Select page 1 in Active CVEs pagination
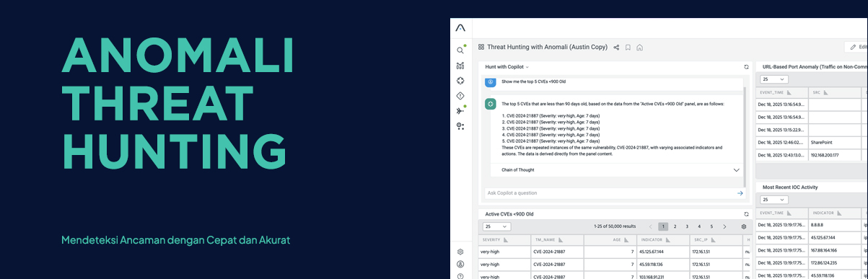Image resolution: width=868 pixels, height=279 pixels. 663,227
